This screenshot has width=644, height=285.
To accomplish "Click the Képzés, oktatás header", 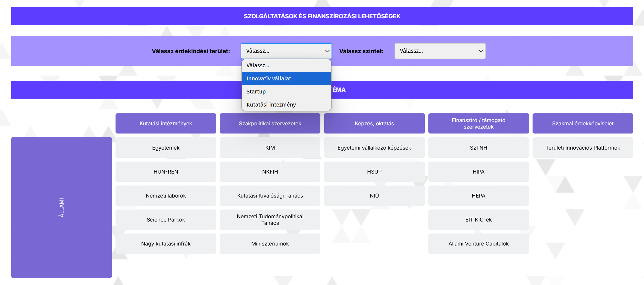I will click(374, 123).
